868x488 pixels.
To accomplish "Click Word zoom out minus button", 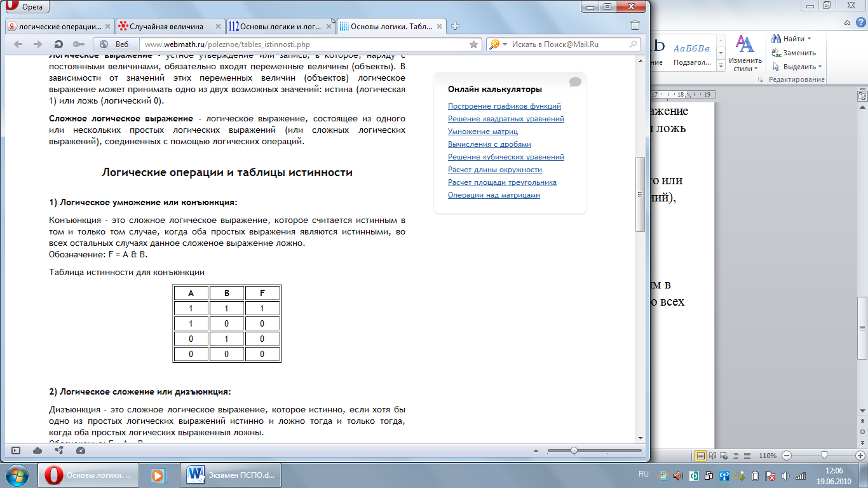I will coord(787,456).
